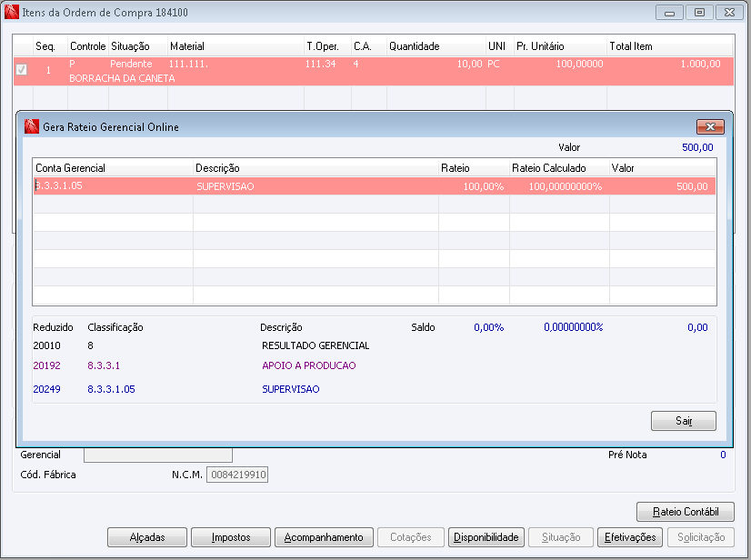Click the Disponibilidade button
This screenshot has height=560, width=751.
click(486, 537)
